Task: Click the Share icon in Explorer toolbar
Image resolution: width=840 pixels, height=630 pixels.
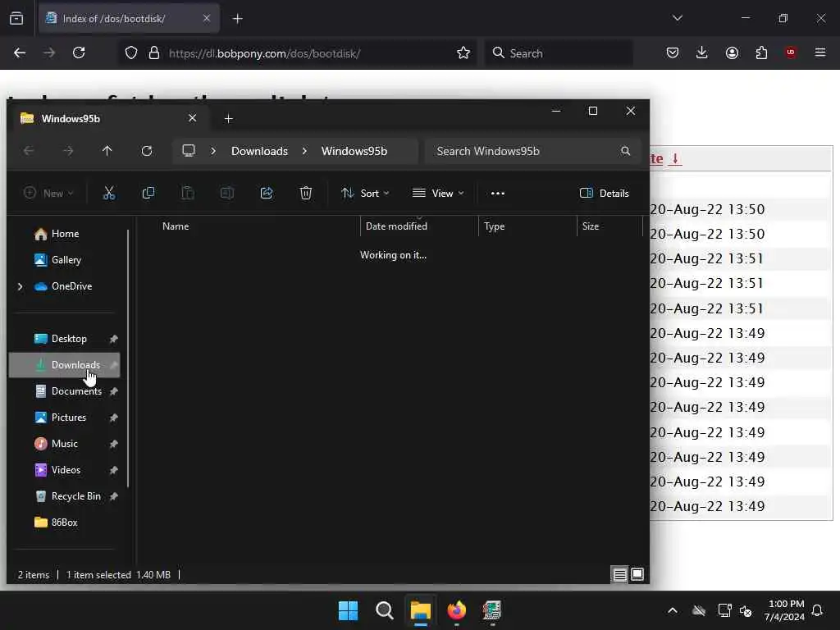Action: click(267, 193)
